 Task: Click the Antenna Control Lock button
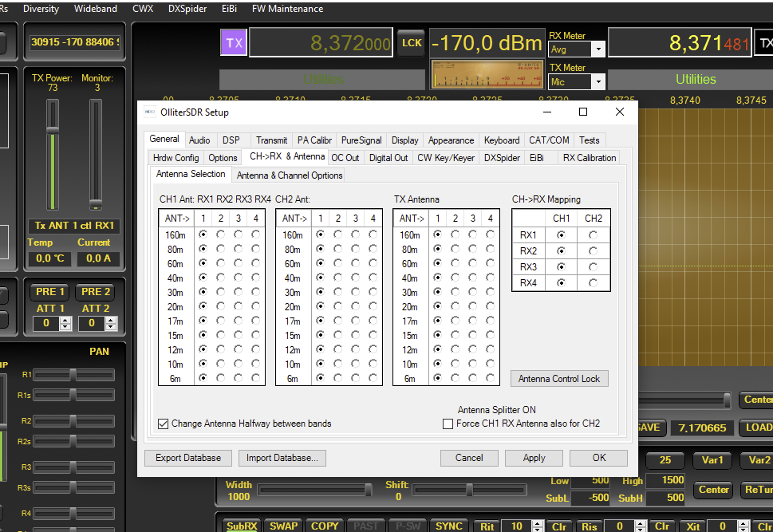(x=559, y=379)
